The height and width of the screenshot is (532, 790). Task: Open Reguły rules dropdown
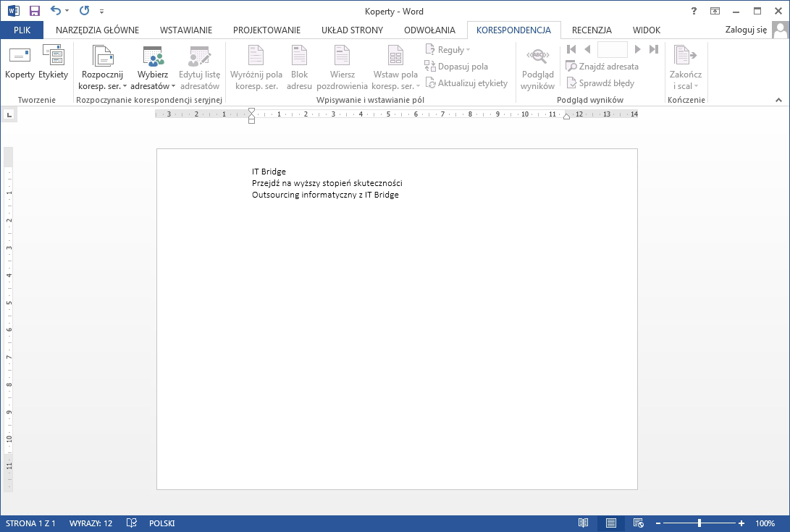[448, 50]
